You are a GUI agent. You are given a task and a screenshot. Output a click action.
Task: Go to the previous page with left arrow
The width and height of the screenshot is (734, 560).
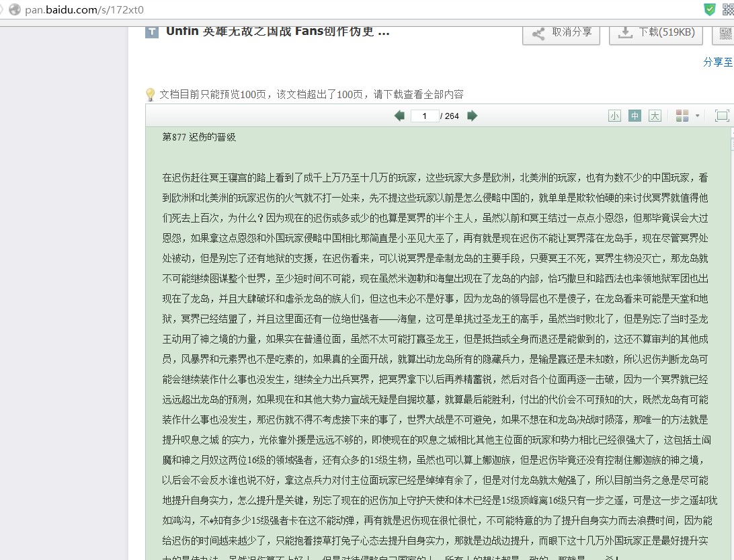tap(399, 116)
